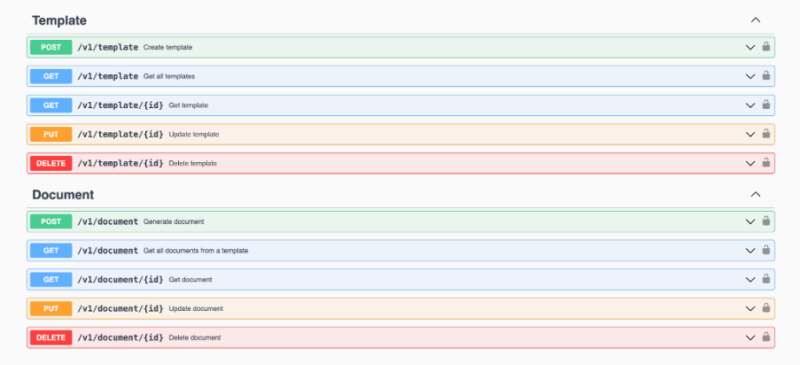Click lock icon on Delete document row

tap(766, 337)
